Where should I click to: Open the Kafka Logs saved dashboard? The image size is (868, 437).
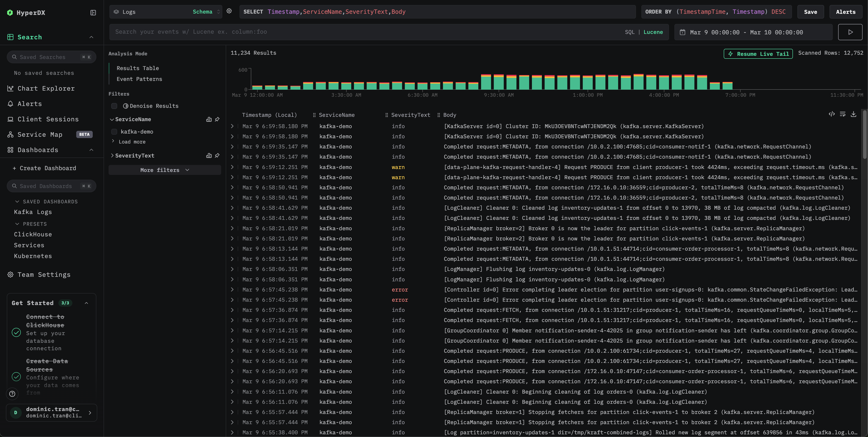point(33,212)
